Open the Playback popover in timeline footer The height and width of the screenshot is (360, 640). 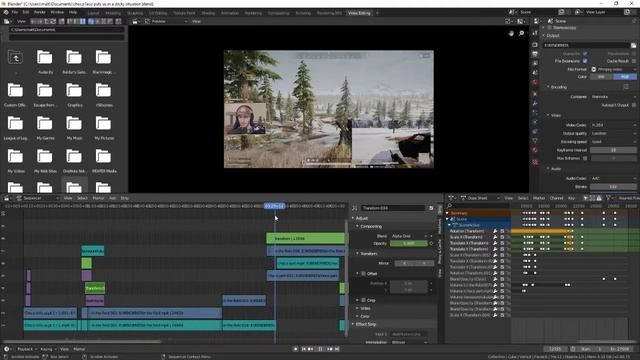[27, 349]
